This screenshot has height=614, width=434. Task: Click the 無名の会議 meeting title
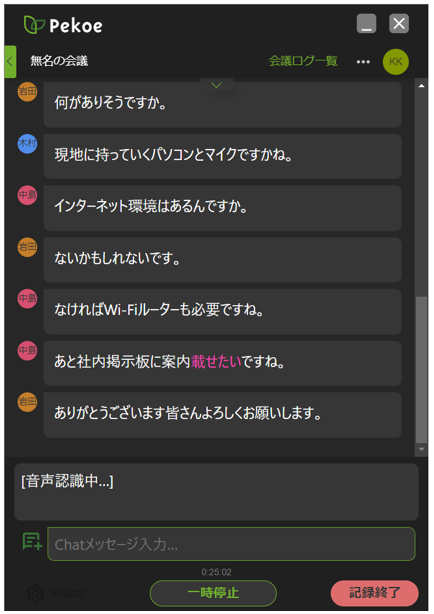point(59,61)
